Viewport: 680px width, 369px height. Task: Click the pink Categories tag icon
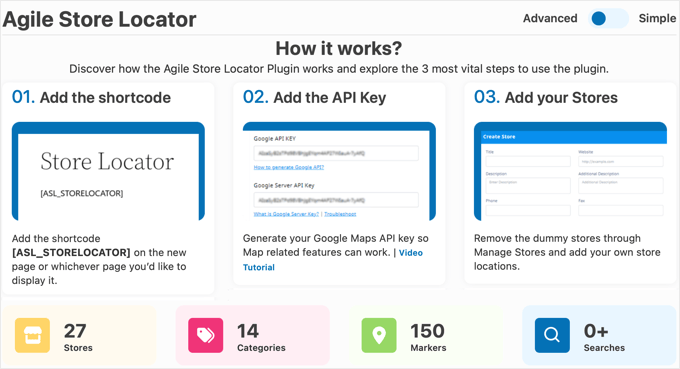(206, 335)
